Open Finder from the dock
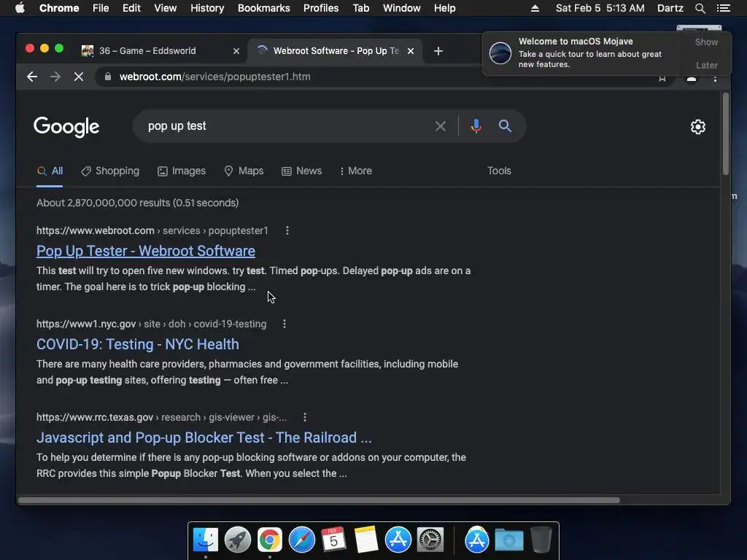 pos(206,540)
